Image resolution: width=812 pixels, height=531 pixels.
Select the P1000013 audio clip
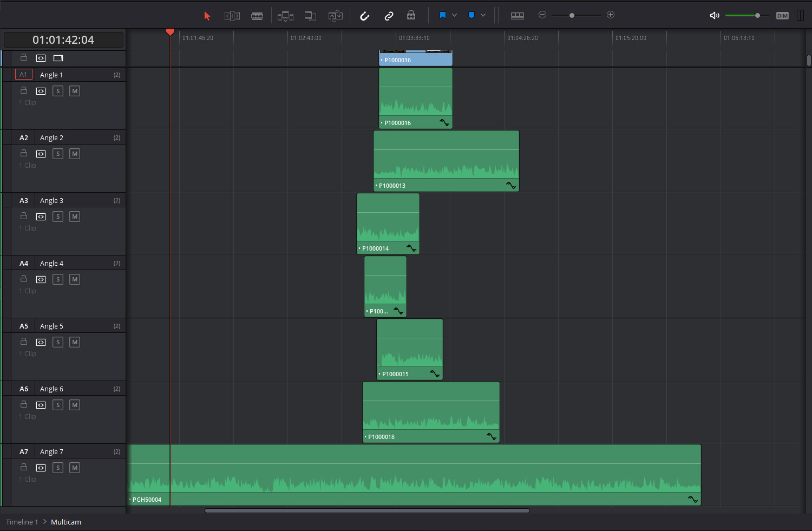tap(446, 161)
